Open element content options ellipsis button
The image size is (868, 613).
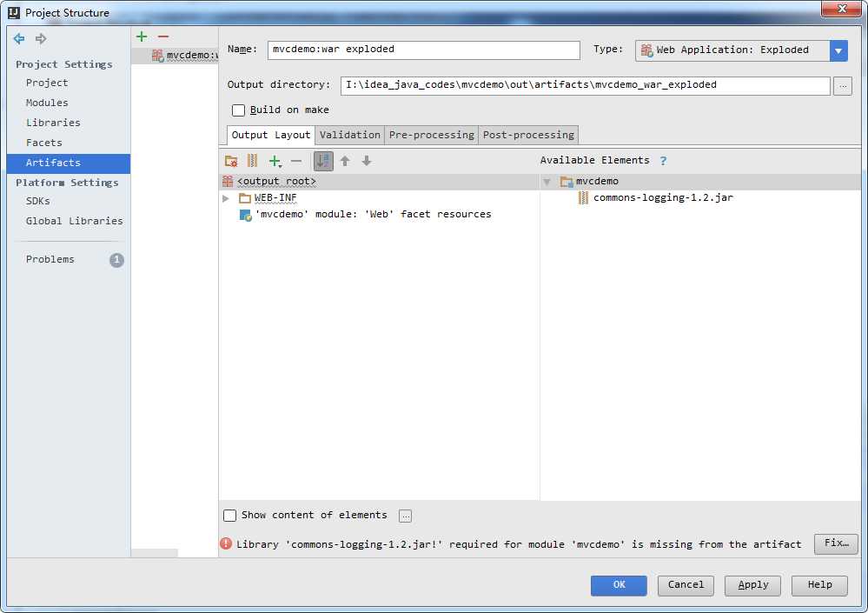click(x=405, y=516)
